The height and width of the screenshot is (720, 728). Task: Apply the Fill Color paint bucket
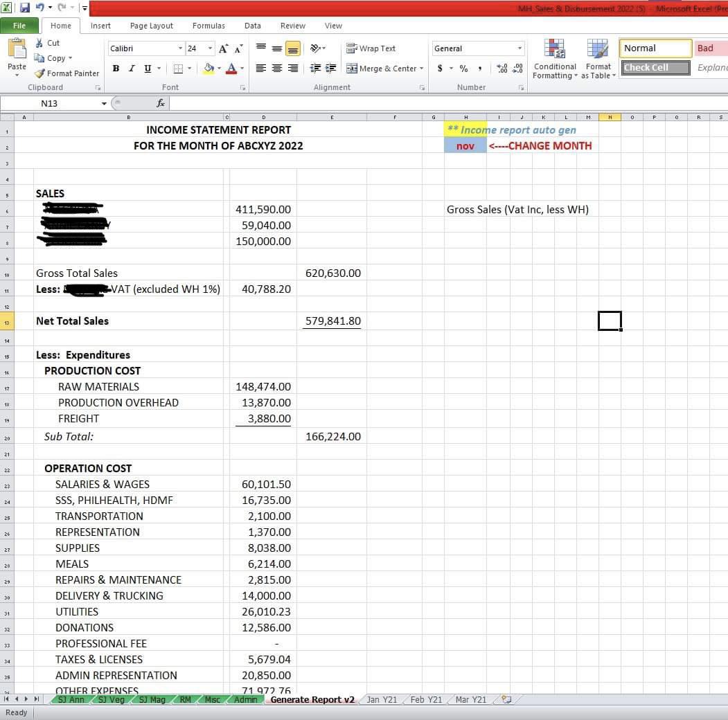click(x=208, y=69)
